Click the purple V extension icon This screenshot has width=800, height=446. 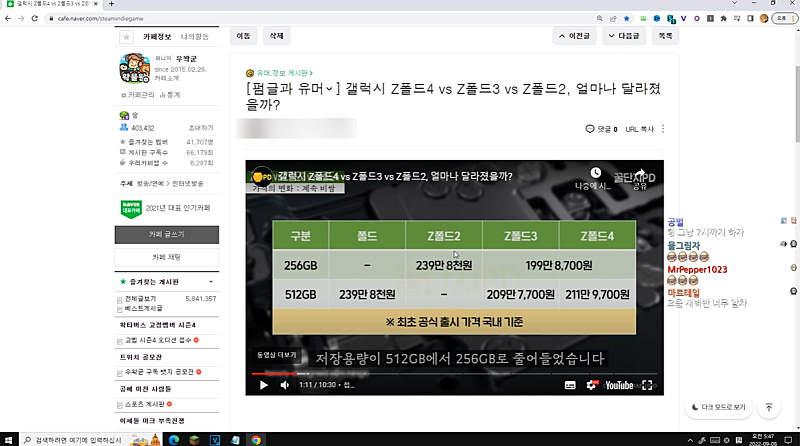point(683,18)
